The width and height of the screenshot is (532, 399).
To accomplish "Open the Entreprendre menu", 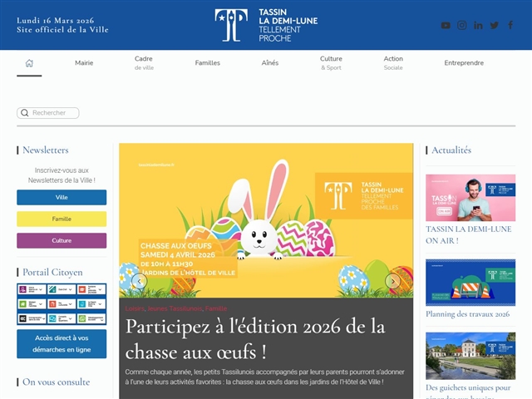I will point(464,63).
